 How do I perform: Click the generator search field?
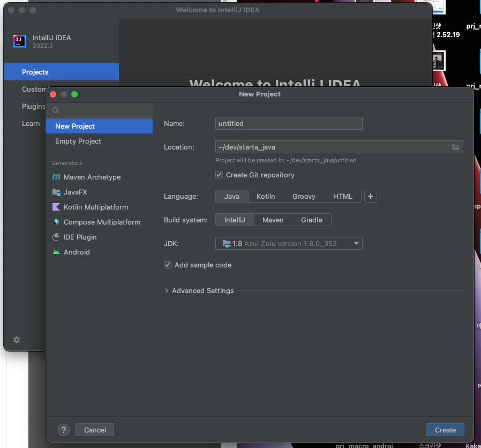pos(99,110)
